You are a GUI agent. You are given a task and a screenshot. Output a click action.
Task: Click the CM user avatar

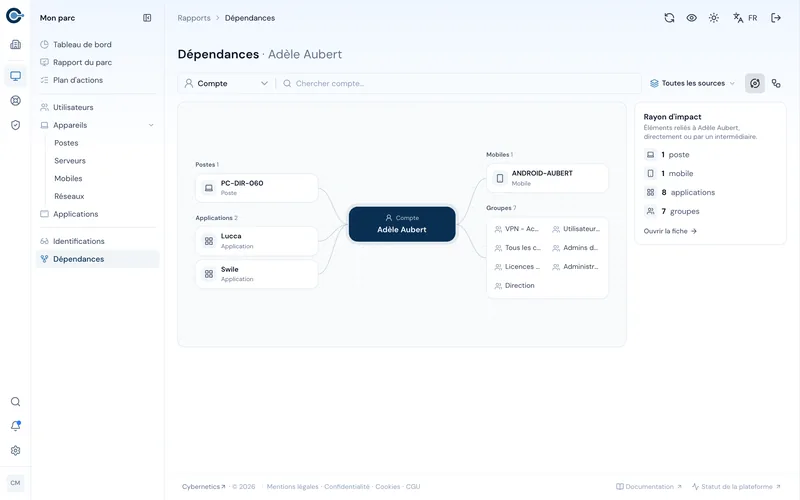tap(15, 483)
